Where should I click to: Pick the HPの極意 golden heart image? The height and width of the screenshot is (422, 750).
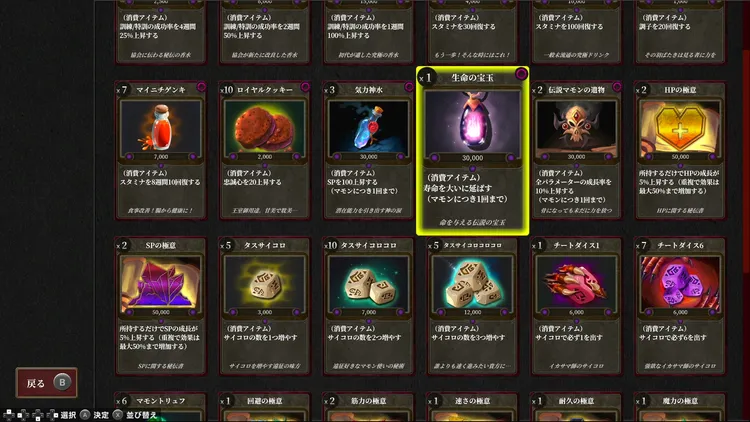(x=680, y=128)
